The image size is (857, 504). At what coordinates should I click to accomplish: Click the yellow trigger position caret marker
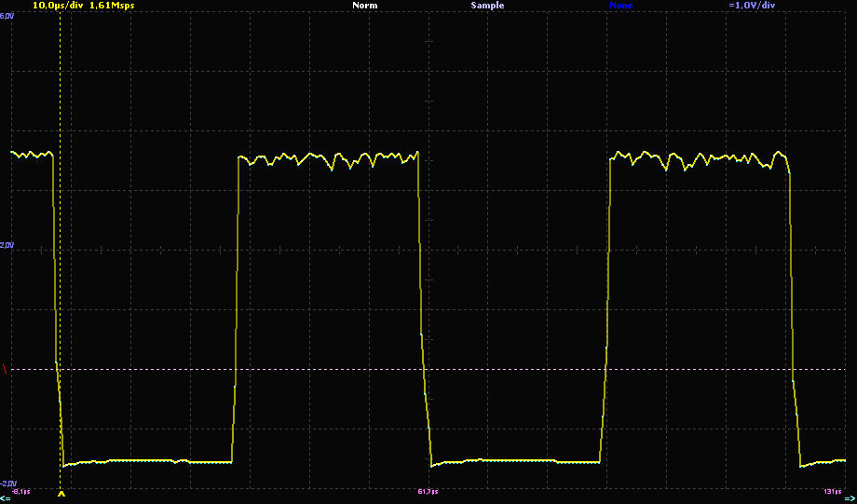pos(61,495)
